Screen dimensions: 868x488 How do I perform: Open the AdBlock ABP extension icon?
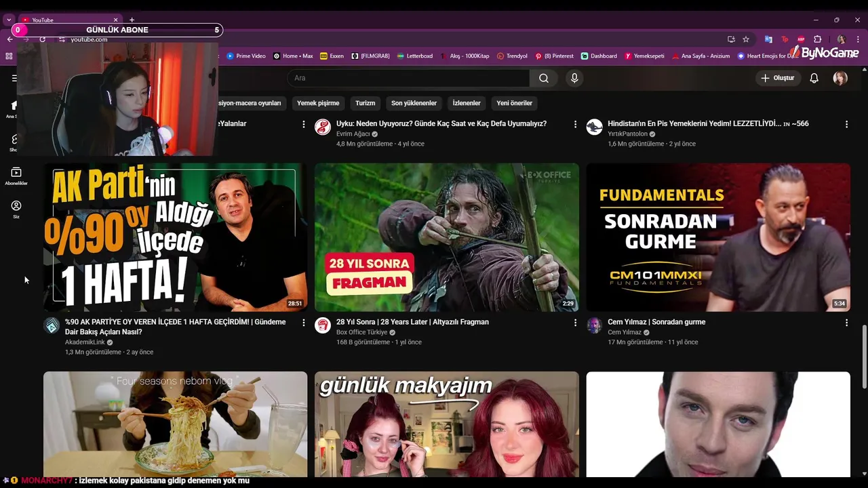801,39
